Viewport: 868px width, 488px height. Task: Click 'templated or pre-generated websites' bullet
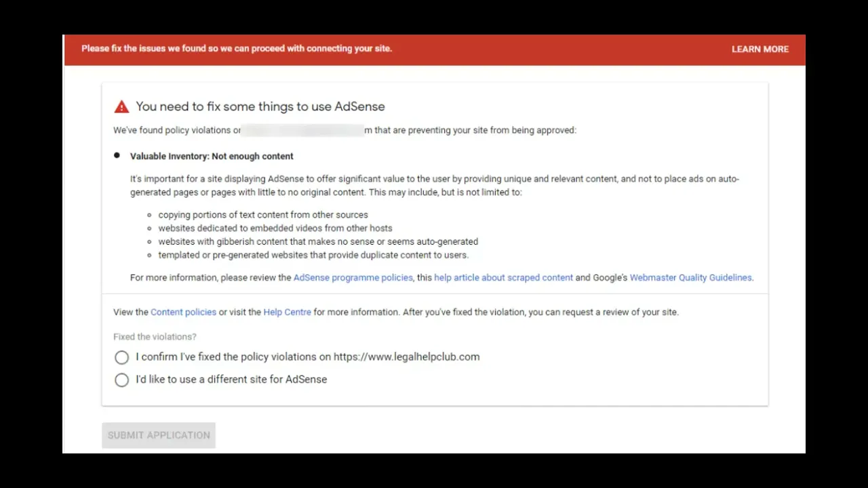[x=313, y=256]
